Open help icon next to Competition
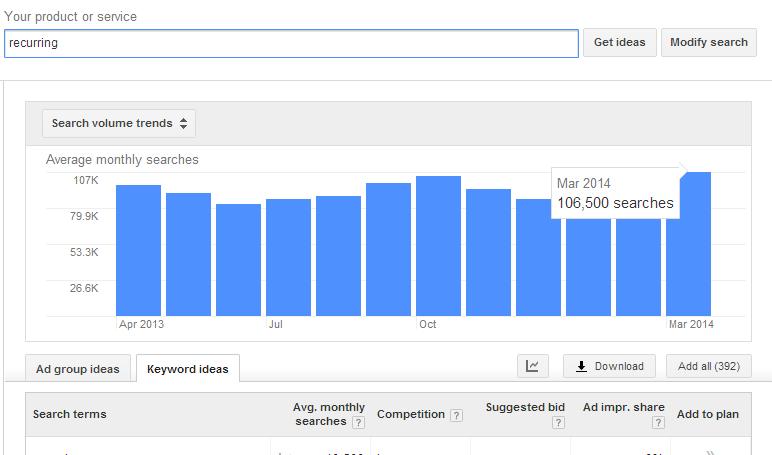This screenshot has height=455, width=772. [x=456, y=416]
